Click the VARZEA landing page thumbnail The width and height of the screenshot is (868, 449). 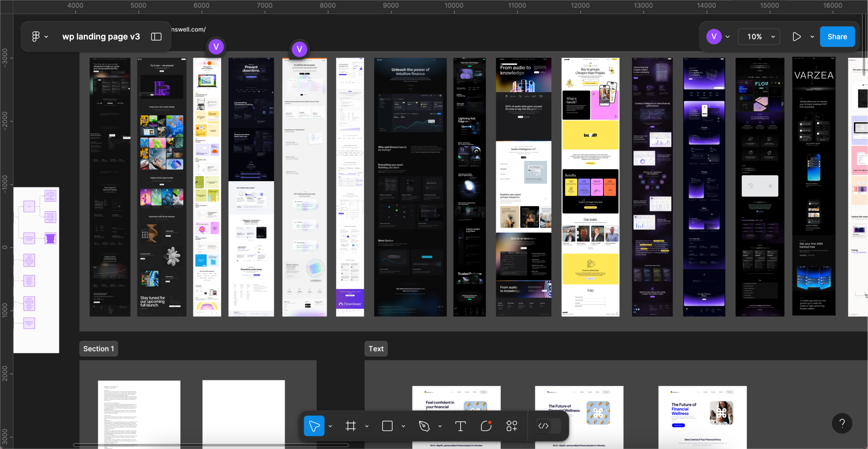click(814, 186)
